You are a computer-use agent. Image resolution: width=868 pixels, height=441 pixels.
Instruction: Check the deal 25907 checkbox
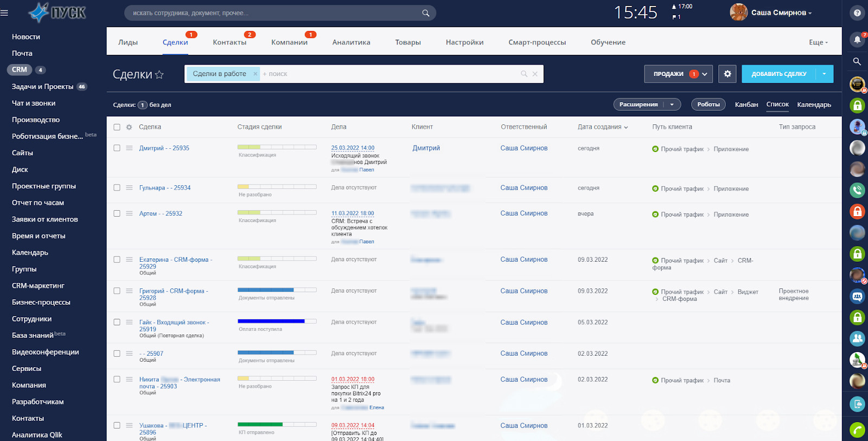(117, 354)
